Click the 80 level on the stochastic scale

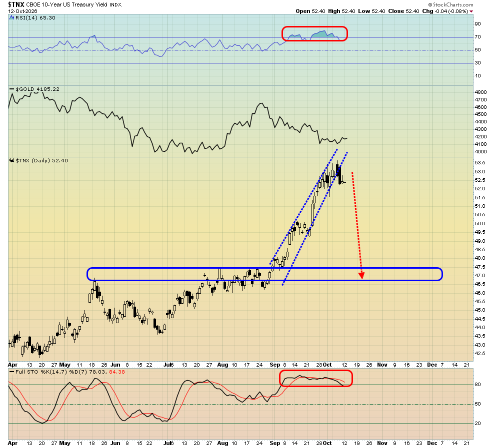point(477,384)
